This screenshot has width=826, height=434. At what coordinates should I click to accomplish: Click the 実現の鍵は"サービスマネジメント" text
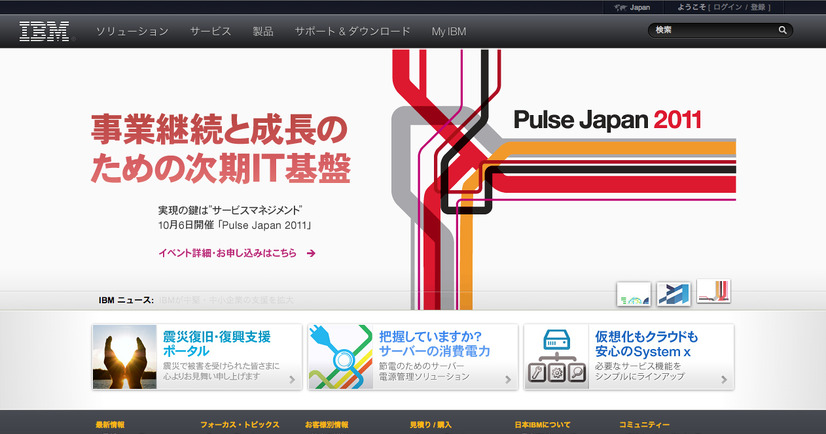[x=230, y=210]
